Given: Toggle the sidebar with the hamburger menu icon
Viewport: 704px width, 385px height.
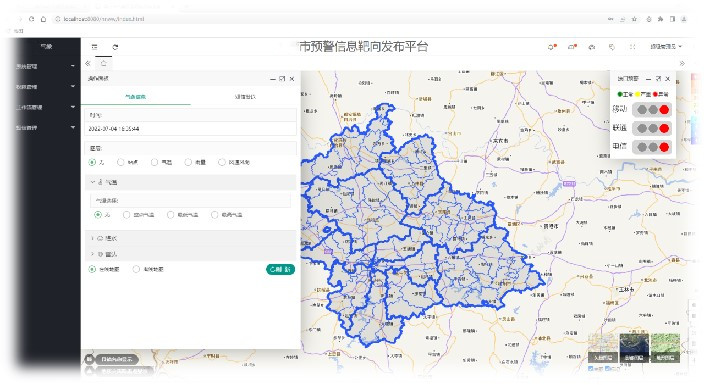Looking at the screenshot, I should point(94,47).
